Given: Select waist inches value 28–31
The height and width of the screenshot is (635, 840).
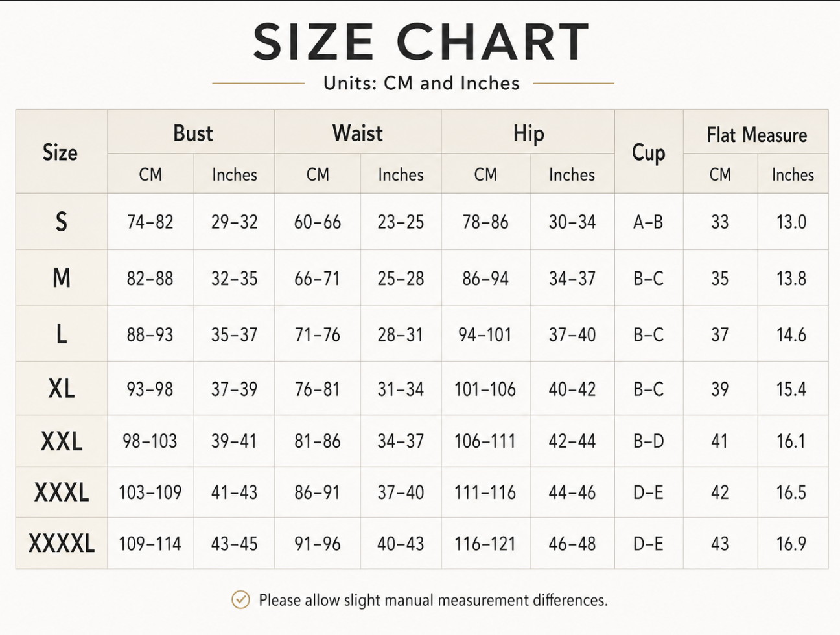Looking at the screenshot, I should tap(401, 335).
